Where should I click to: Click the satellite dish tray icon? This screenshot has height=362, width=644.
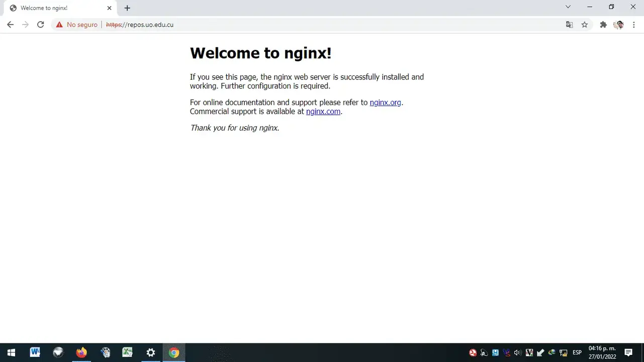coord(484,353)
